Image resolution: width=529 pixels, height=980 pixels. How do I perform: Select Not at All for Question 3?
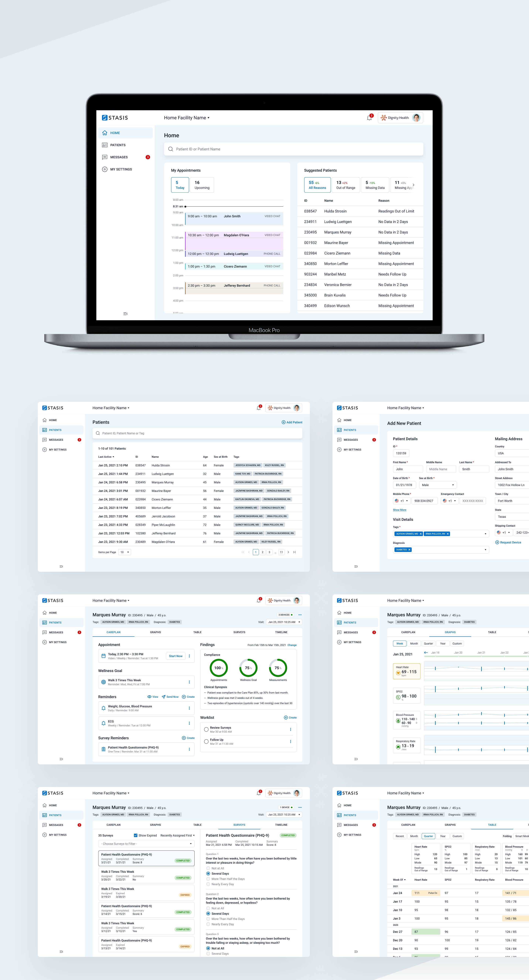pyautogui.click(x=208, y=948)
